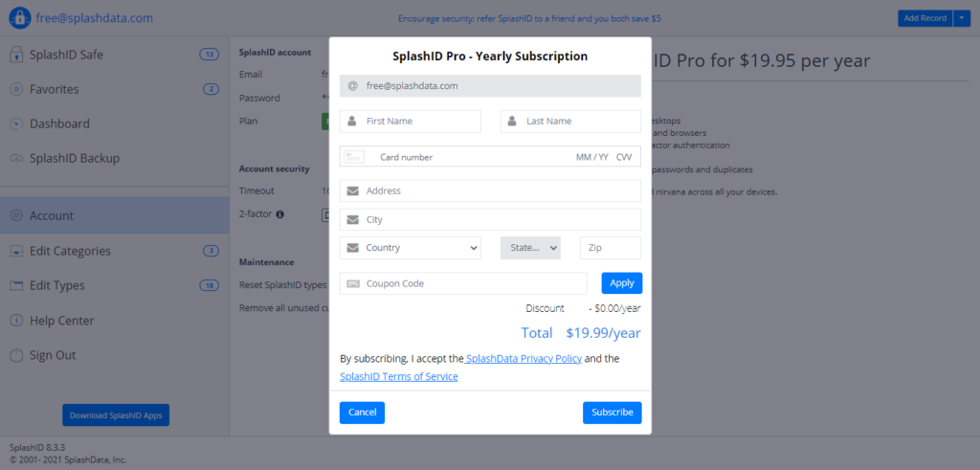The height and width of the screenshot is (470, 980).
Task: Click the SplashID lock logo icon
Action: [18, 18]
